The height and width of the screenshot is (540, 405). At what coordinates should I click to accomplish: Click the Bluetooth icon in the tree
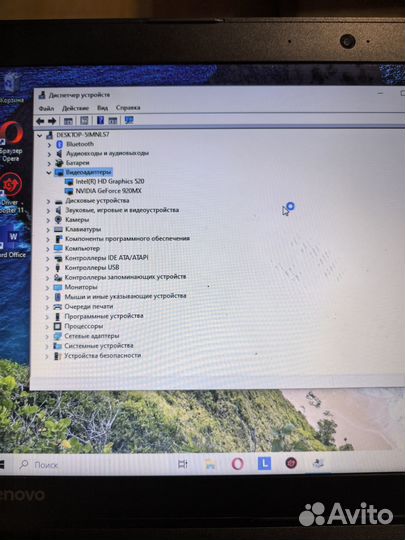[x=59, y=144]
